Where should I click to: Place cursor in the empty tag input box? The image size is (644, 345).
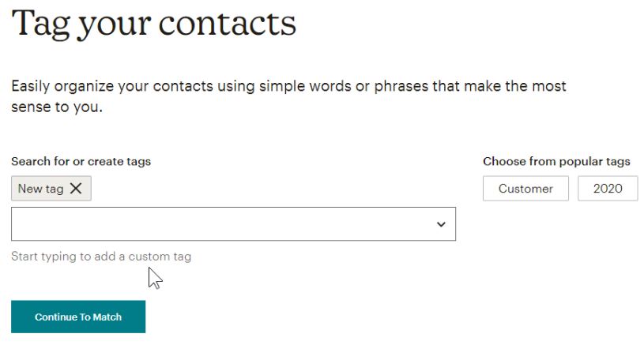(x=221, y=224)
